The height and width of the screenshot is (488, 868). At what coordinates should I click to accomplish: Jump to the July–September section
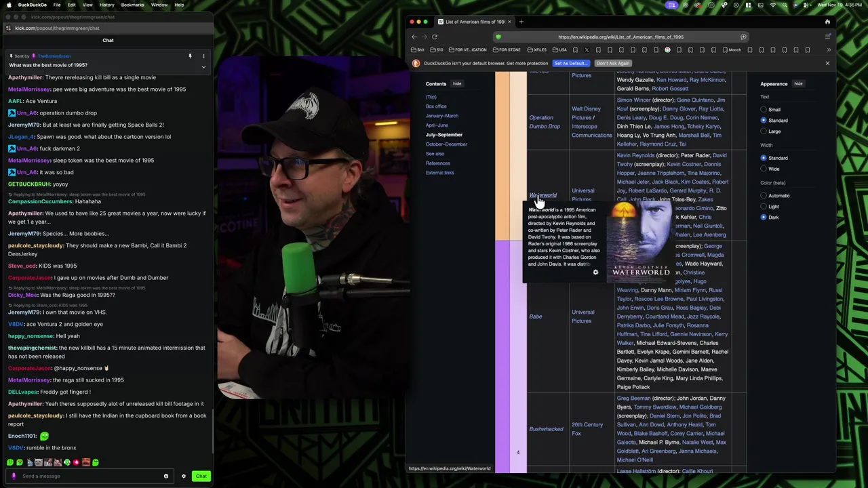[x=444, y=135]
